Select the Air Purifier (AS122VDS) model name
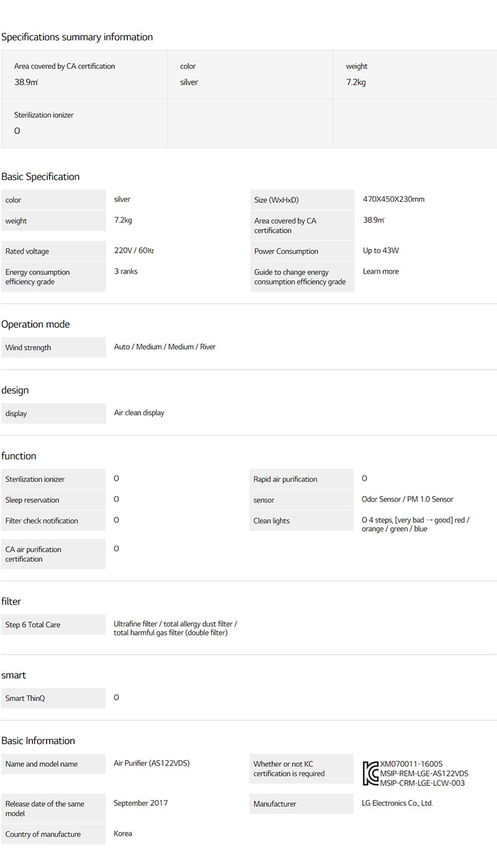This screenshot has height=868, width=497. point(152,763)
